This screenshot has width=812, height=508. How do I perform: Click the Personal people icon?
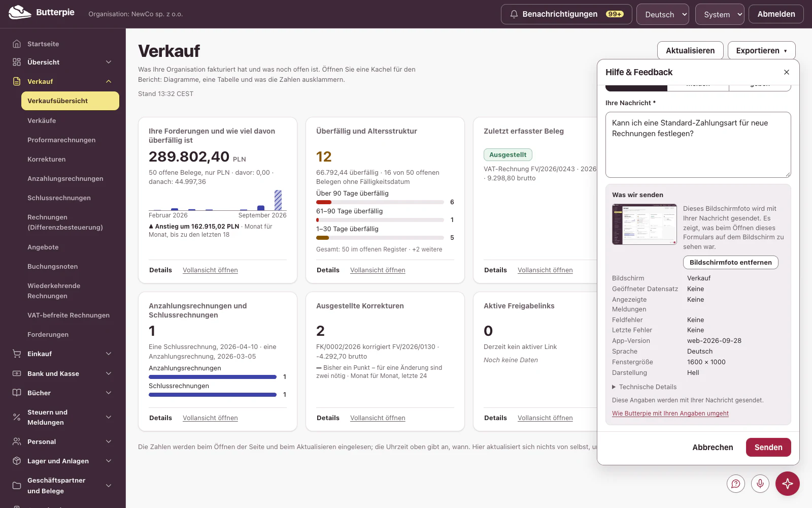(17, 441)
